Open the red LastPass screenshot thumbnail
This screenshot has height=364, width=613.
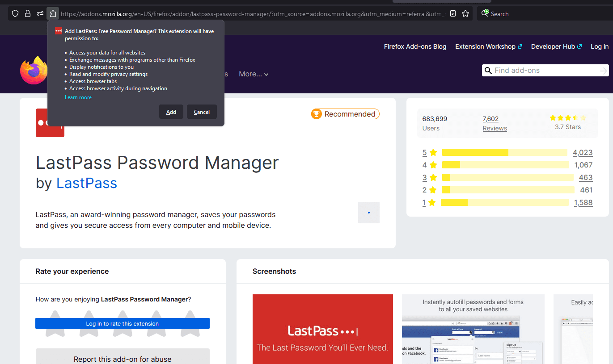(x=323, y=329)
